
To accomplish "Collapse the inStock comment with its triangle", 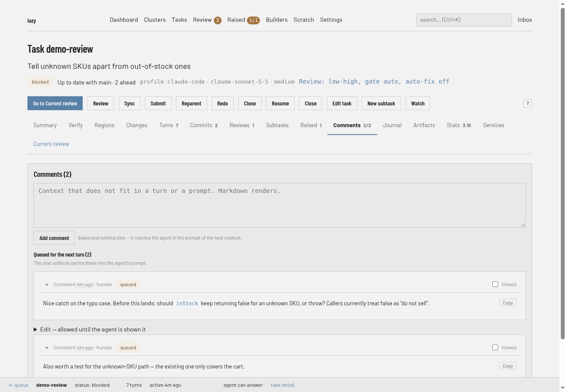I will [x=47, y=285].
